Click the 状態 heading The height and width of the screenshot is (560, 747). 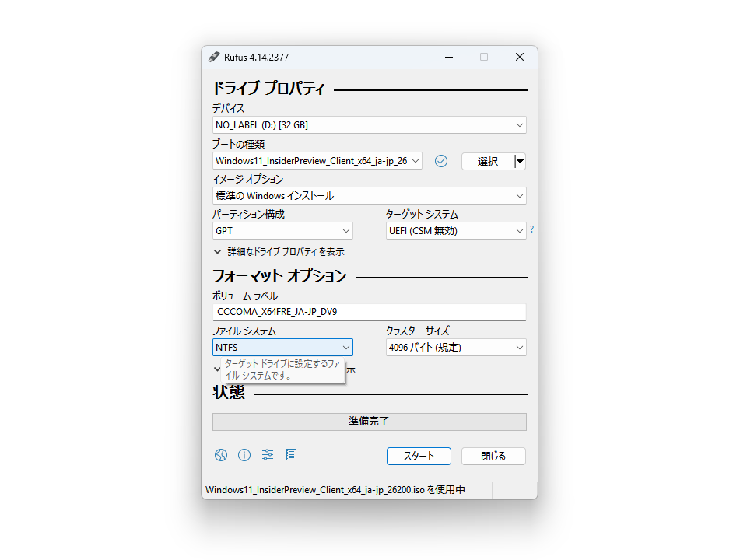click(x=229, y=393)
